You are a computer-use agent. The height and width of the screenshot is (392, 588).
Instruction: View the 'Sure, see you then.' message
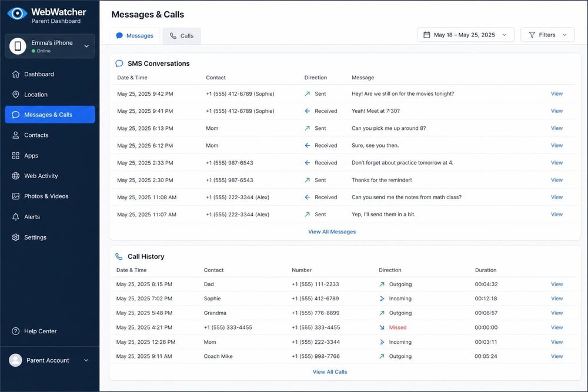(556, 145)
